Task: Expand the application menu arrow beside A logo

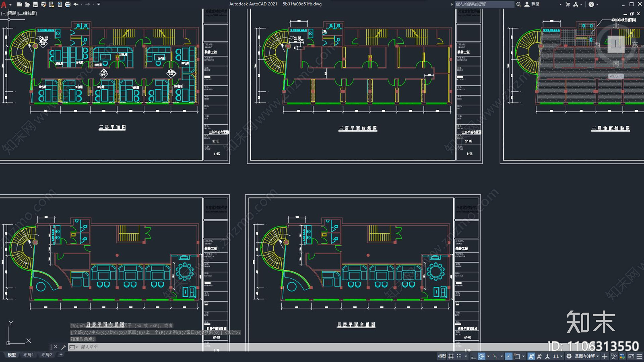Action: pos(10,4)
